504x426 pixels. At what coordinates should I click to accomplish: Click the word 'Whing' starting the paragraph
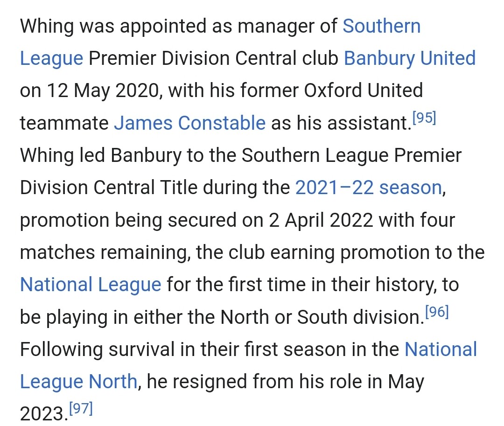(x=47, y=26)
